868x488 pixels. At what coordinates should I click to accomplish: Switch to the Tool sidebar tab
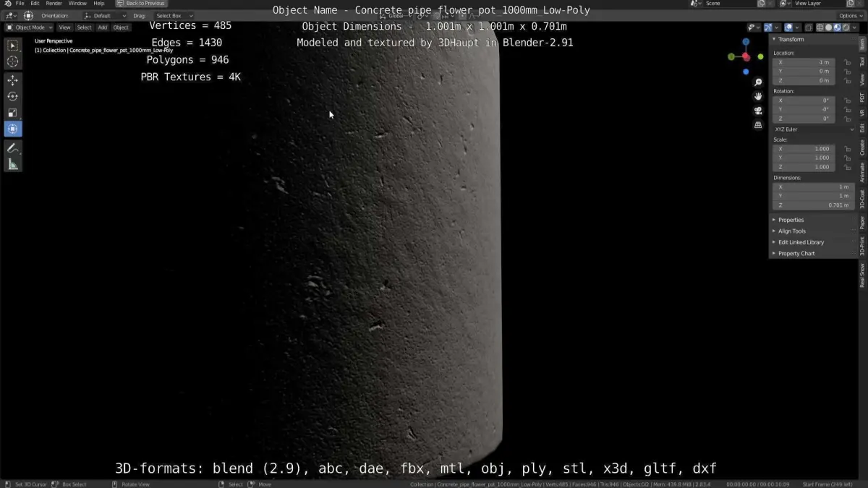click(x=862, y=62)
